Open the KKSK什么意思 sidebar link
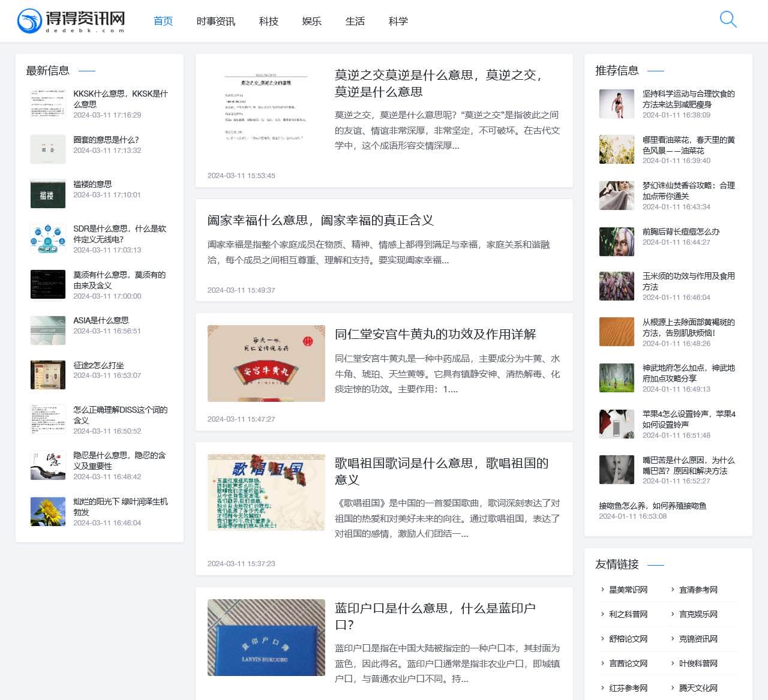The width and height of the screenshot is (768, 700). click(120, 98)
